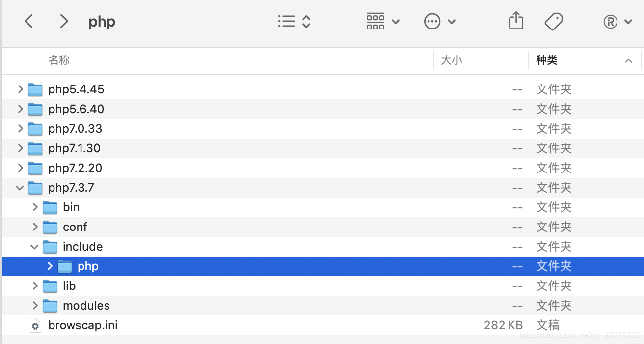
Task: Open the Share menu icon
Action: tap(516, 21)
